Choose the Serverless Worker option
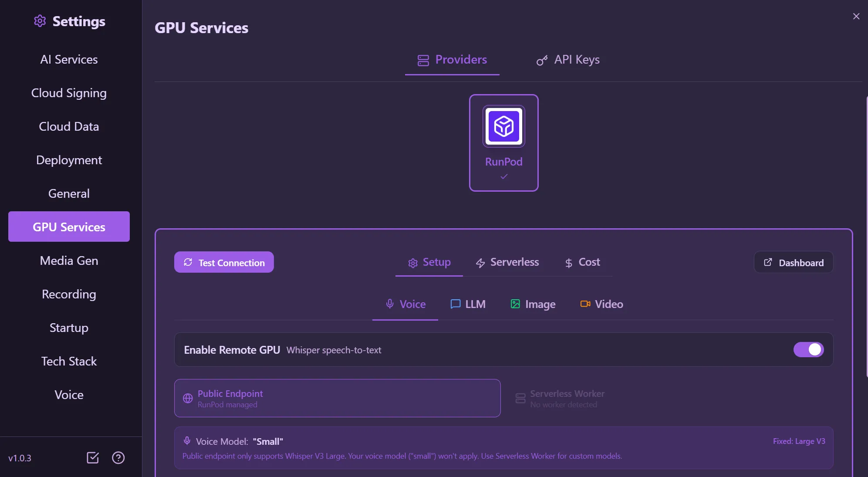This screenshot has width=868, height=477. click(x=670, y=398)
